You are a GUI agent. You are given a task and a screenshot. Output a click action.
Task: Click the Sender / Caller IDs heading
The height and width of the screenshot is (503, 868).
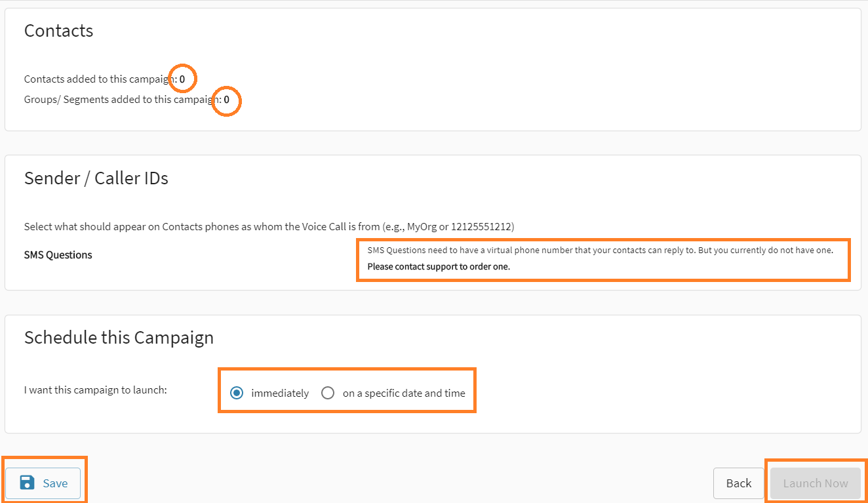point(96,178)
